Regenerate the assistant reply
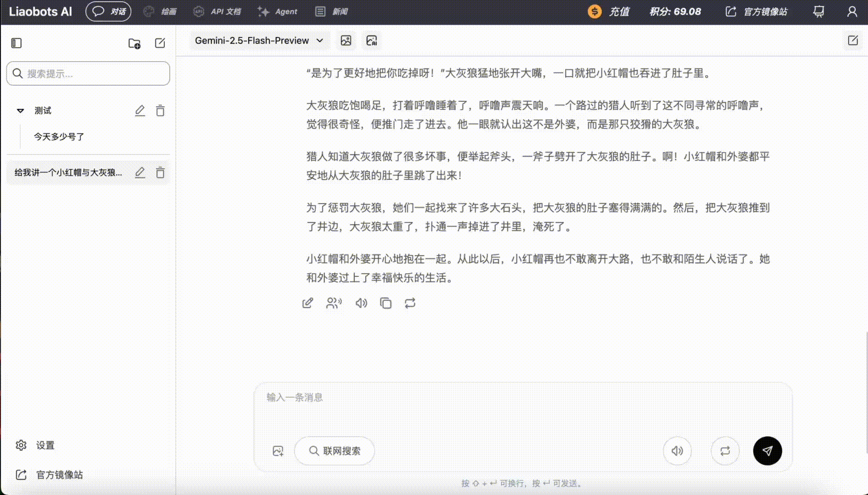The image size is (868, 495). (x=410, y=303)
